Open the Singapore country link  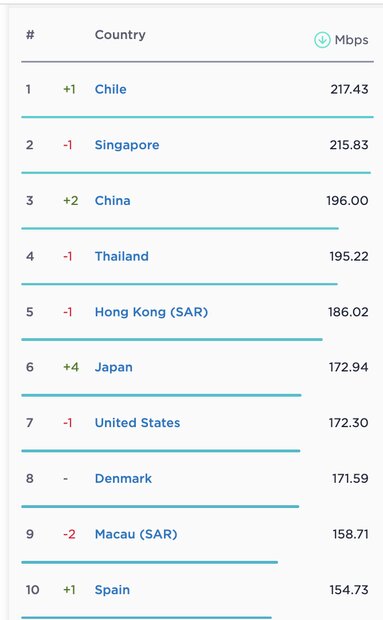[x=127, y=145]
